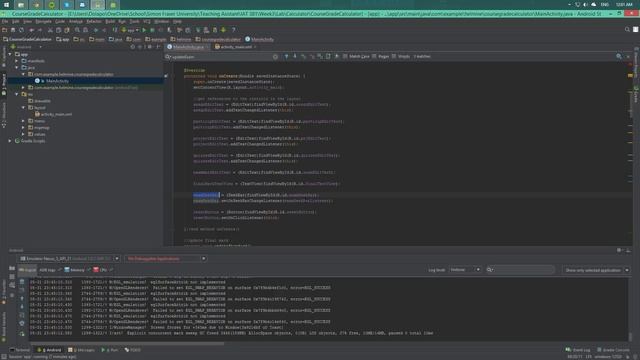This screenshot has width=640, height=360.
Task: Click the logcat settings gear icon
Action: point(22,323)
